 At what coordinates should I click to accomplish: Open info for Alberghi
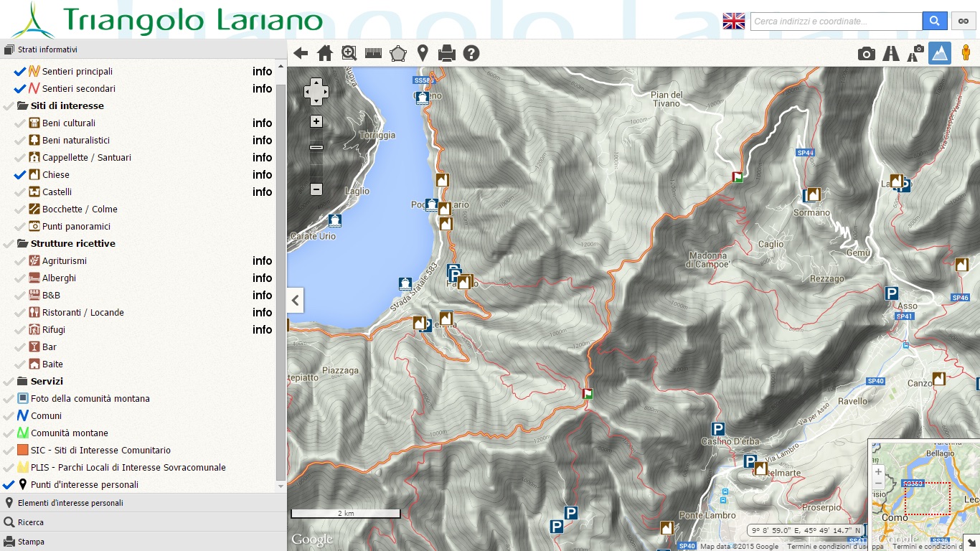click(x=263, y=278)
